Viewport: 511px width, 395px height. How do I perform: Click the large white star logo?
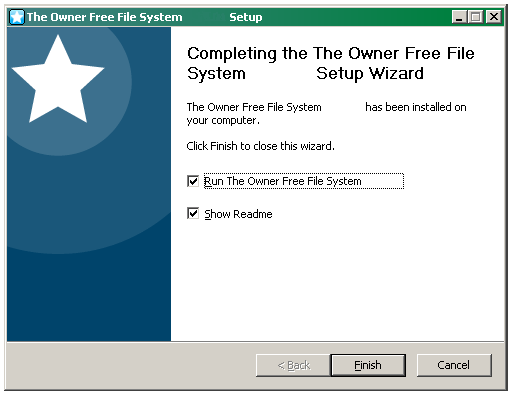pyautogui.click(x=58, y=79)
